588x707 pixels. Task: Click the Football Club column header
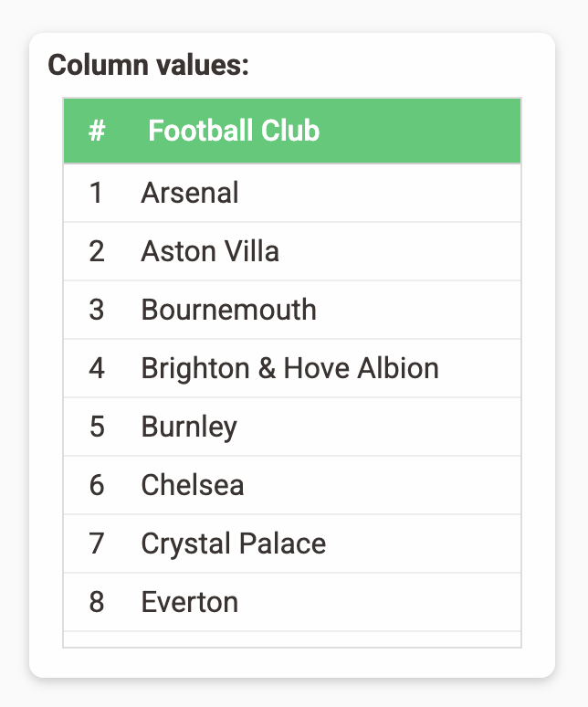(x=234, y=131)
